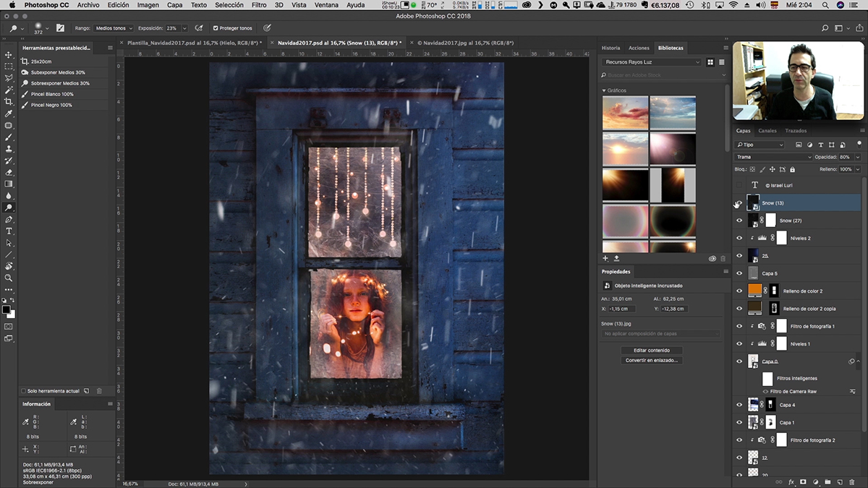Open the Exposición value dropdown
868x488 pixels.
click(x=184, y=28)
